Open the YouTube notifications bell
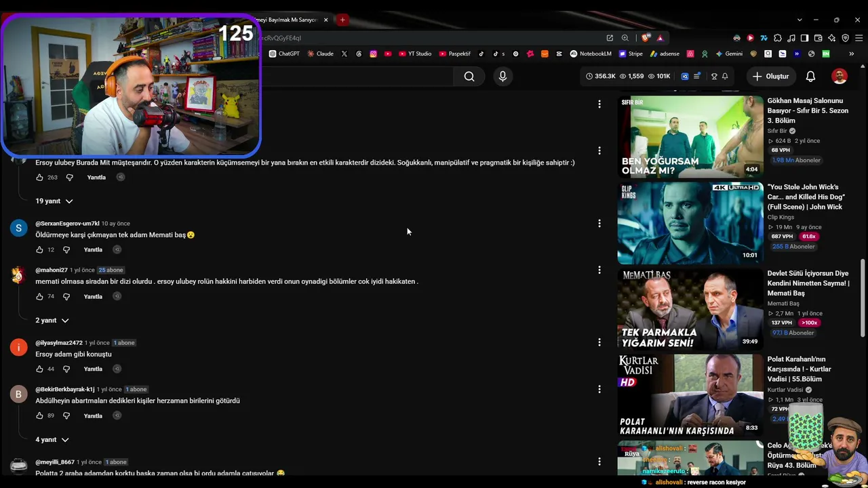The width and height of the screenshot is (868, 488). pyautogui.click(x=810, y=77)
